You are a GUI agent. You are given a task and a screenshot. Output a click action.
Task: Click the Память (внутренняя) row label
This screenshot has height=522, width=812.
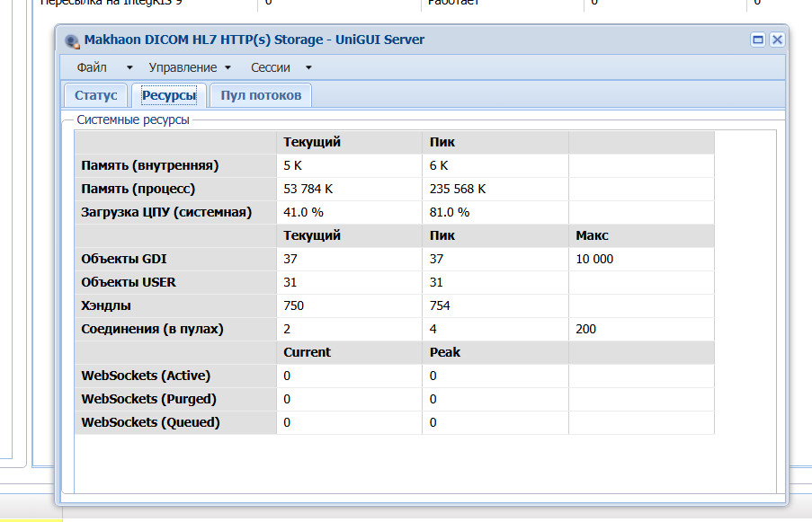[x=149, y=165]
